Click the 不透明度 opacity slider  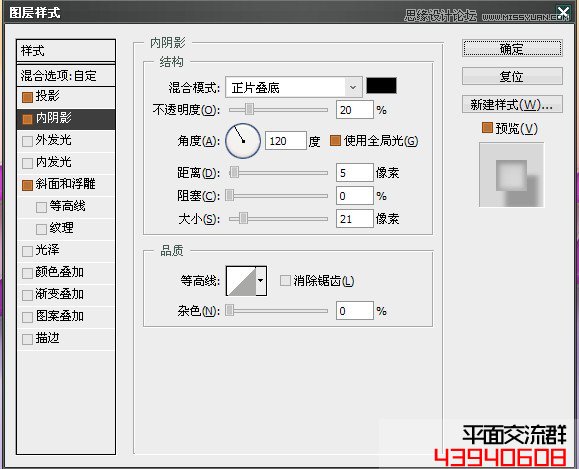coord(278,110)
